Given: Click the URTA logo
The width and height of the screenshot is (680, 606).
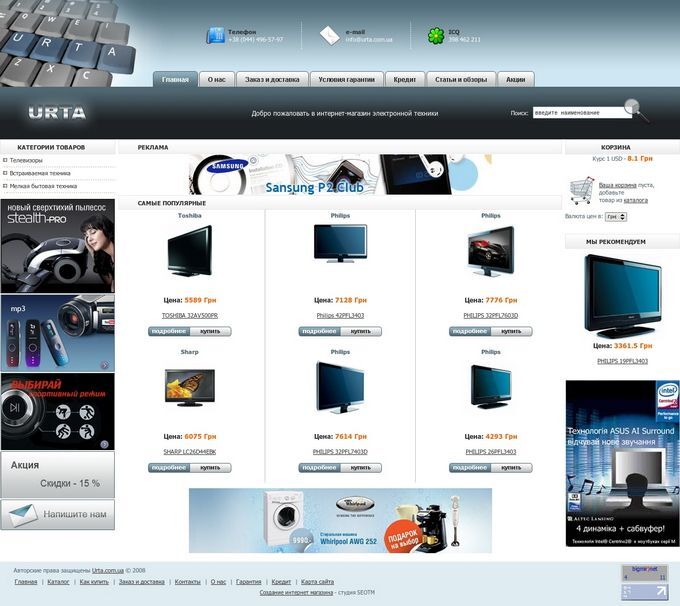Looking at the screenshot, I should pyautogui.click(x=57, y=113).
